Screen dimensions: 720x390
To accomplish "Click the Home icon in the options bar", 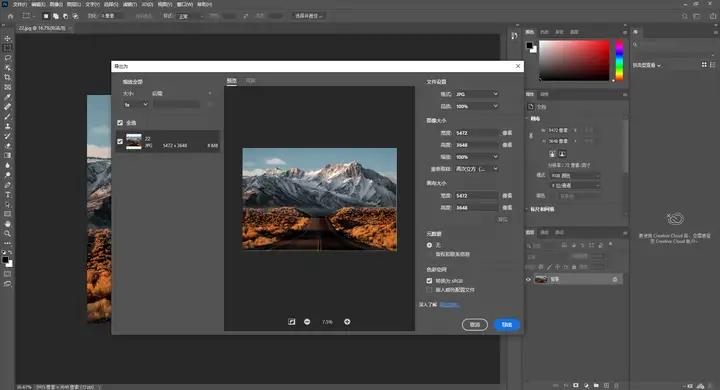I will pos(11,16).
